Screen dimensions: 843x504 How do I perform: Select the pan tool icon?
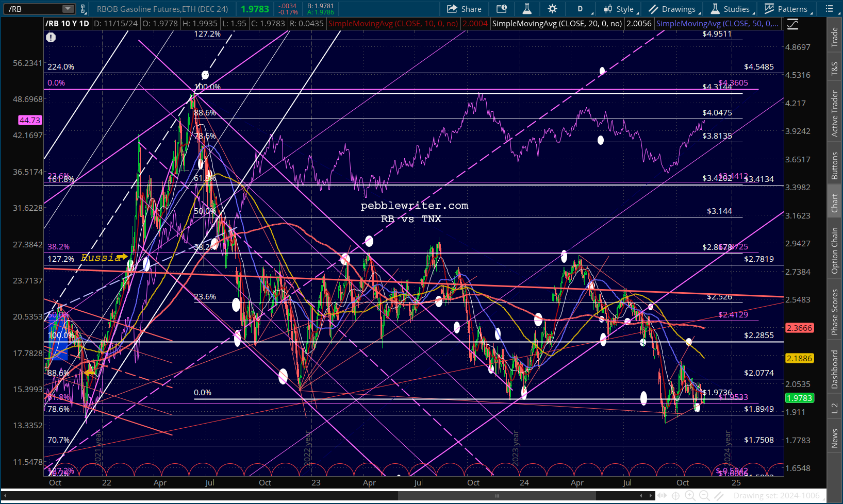point(661,496)
